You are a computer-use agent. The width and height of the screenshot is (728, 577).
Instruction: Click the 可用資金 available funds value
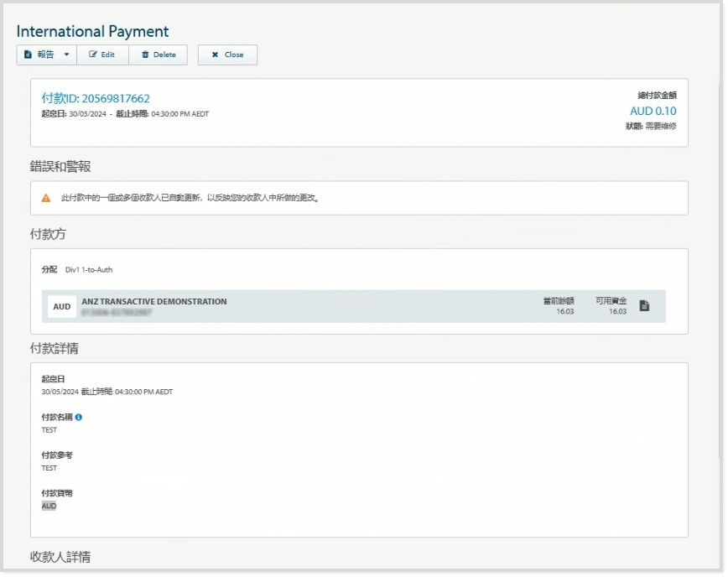click(617, 311)
